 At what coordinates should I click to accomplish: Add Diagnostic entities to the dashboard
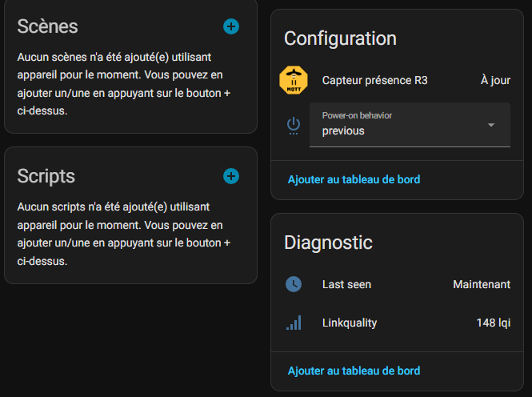click(354, 371)
